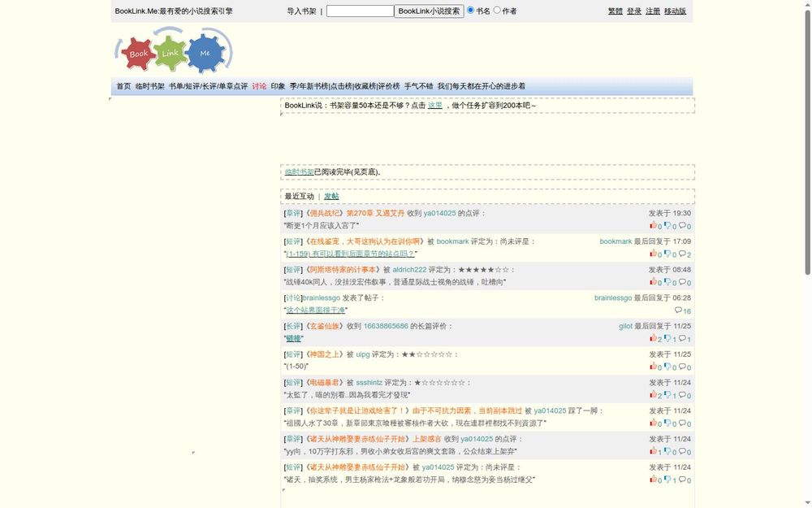Open the comment bubble on the 《在线鉴定》 row
This screenshot has height=508, width=812.
pos(681,253)
